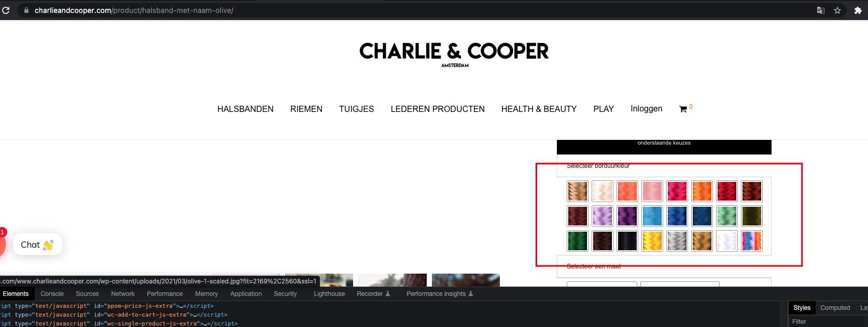Select the coral thread color swatch
This screenshot has height=327, width=868.
tap(627, 191)
